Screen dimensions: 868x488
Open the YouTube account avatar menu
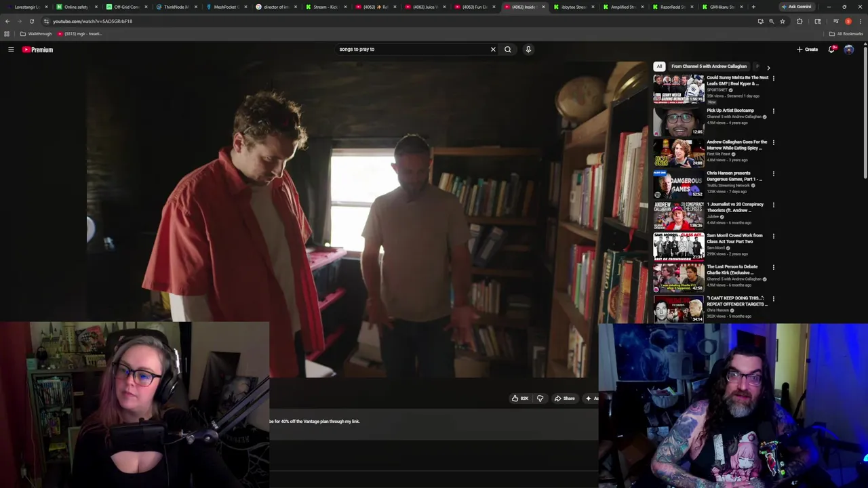click(x=849, y=49)
